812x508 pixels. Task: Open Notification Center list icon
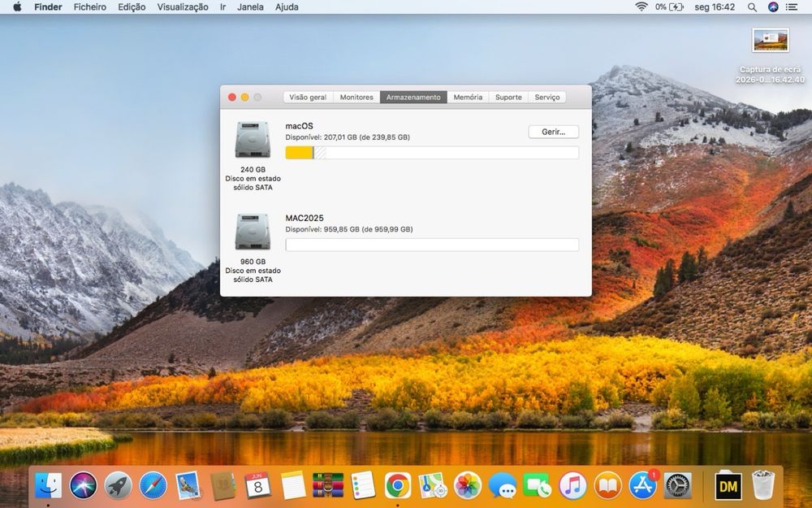click(x=792, y=7)
